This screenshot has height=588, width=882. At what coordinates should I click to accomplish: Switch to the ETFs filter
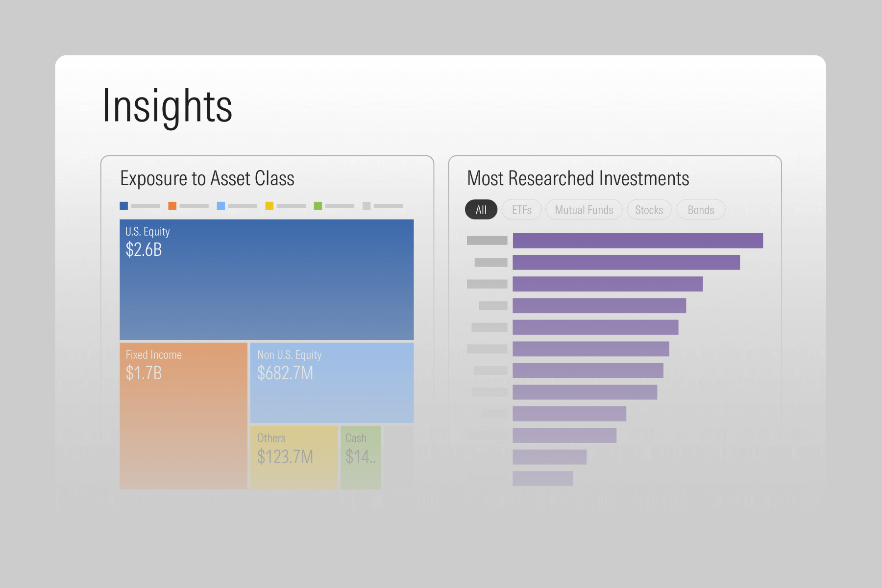coord(521,210)
